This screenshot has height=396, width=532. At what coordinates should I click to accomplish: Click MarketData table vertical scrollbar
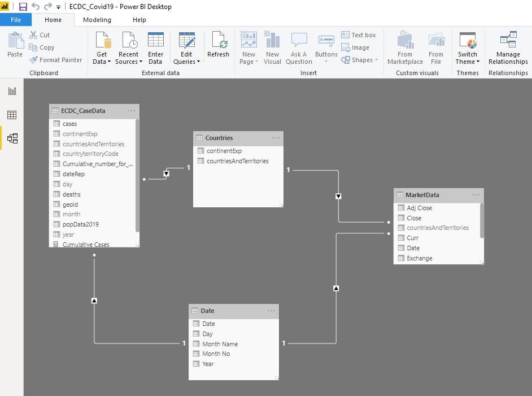pyautogui.click(x=482, y=220)
